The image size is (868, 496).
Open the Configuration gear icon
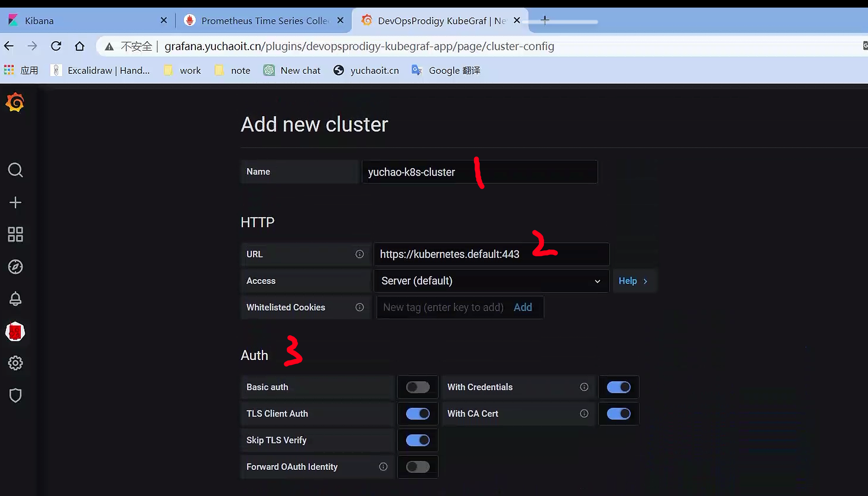tap(15, 363)
